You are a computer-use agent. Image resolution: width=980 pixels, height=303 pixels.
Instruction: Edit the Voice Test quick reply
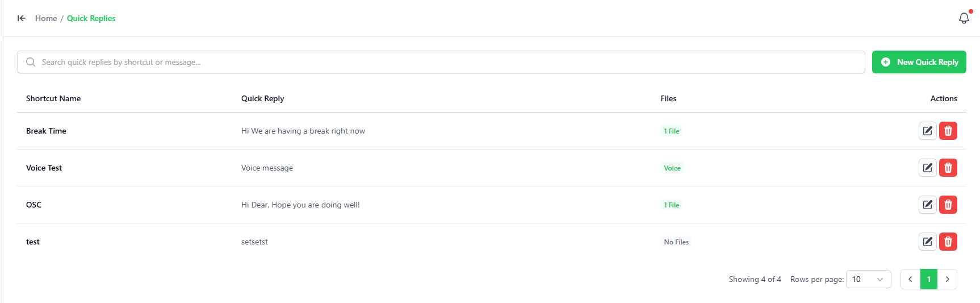click(x=928, y=168)
